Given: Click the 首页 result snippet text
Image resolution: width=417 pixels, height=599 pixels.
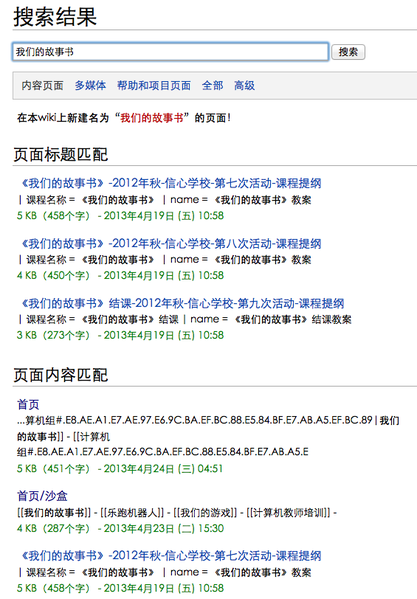Looking at the screenshot, I should (208, 436).
